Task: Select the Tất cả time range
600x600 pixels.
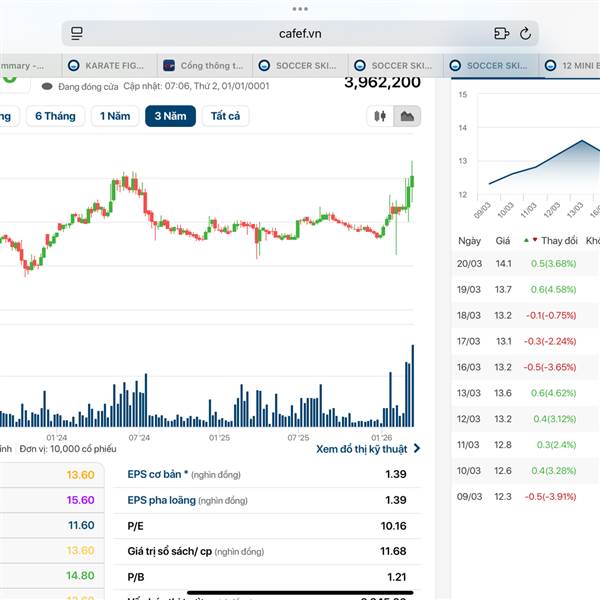Action: pyautogui.click(x=225, y=116)
